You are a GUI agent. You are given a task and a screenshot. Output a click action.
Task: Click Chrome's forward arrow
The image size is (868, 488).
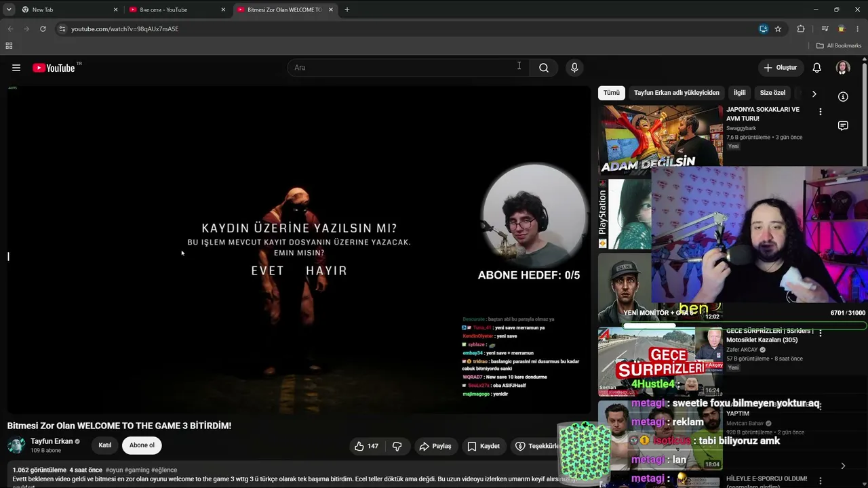(x=26, y=29)
